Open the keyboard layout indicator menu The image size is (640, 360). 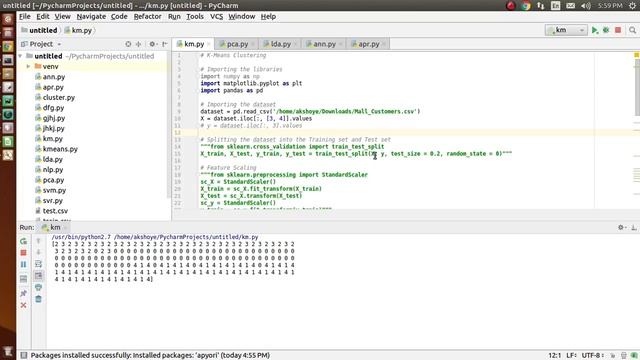556,6
